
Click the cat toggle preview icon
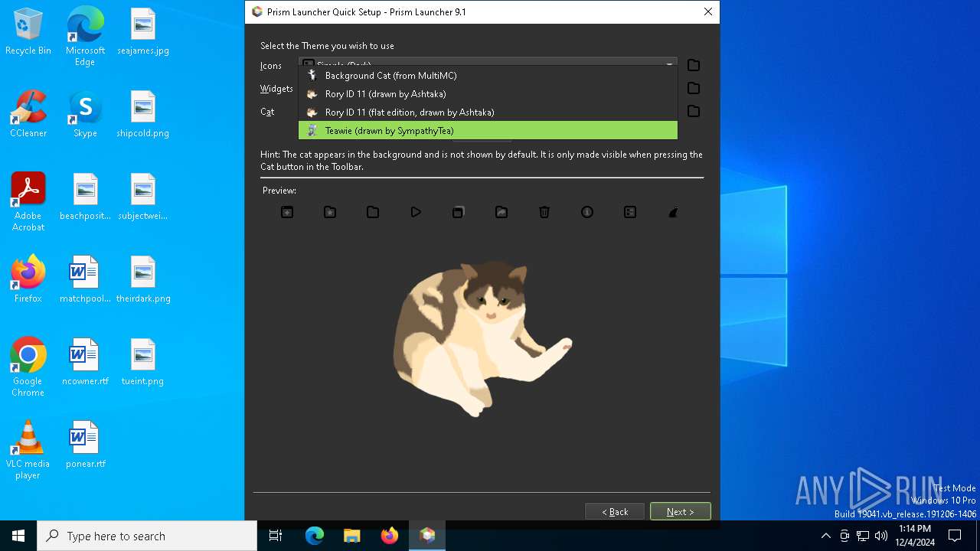click(x=673, y=212)
